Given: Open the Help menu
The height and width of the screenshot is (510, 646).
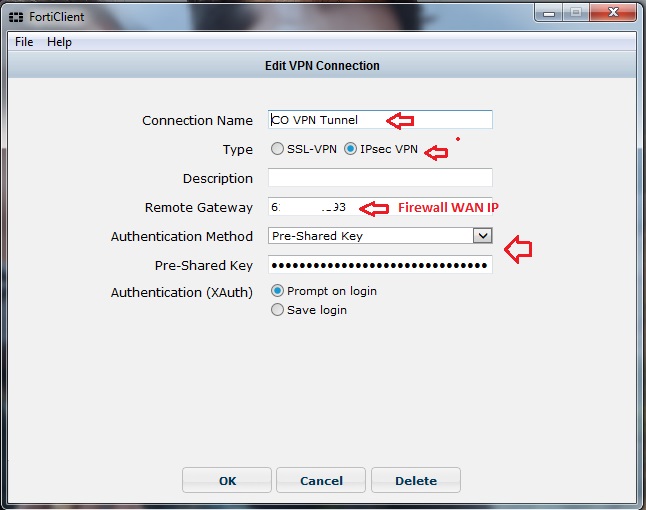Looking at the screenshot, I should [x=59, y=42].
